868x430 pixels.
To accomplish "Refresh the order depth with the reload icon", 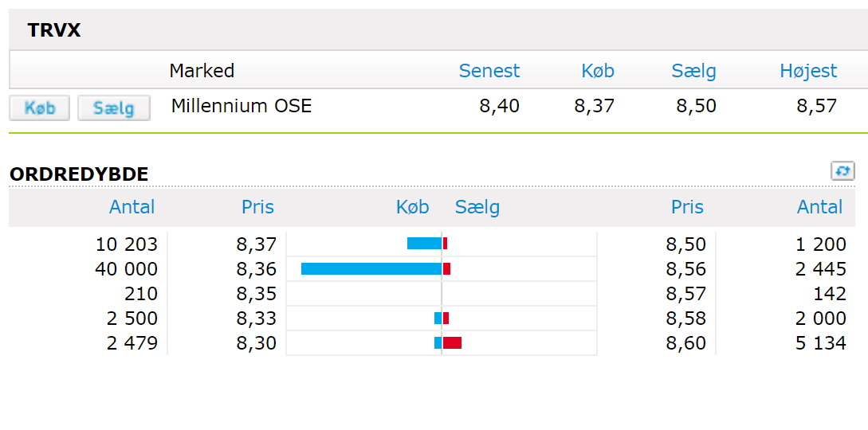I will 842,171.
